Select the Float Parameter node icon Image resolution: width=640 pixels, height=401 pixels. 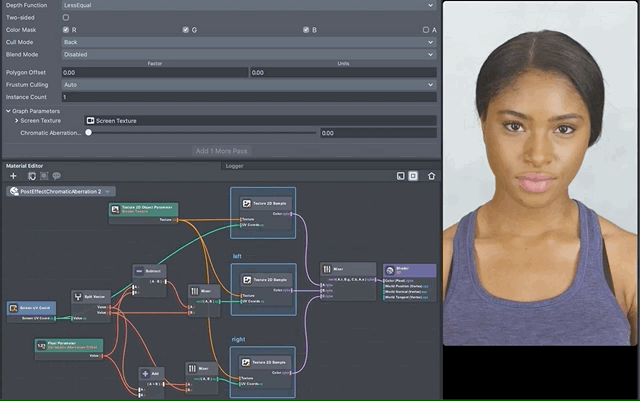click(41, 345)
